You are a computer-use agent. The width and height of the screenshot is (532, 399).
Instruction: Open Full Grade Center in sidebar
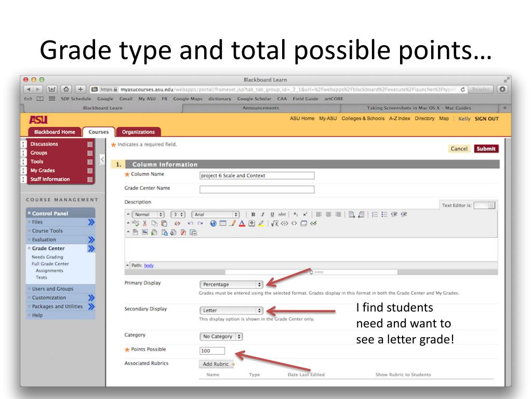click(x=50, y=263)
